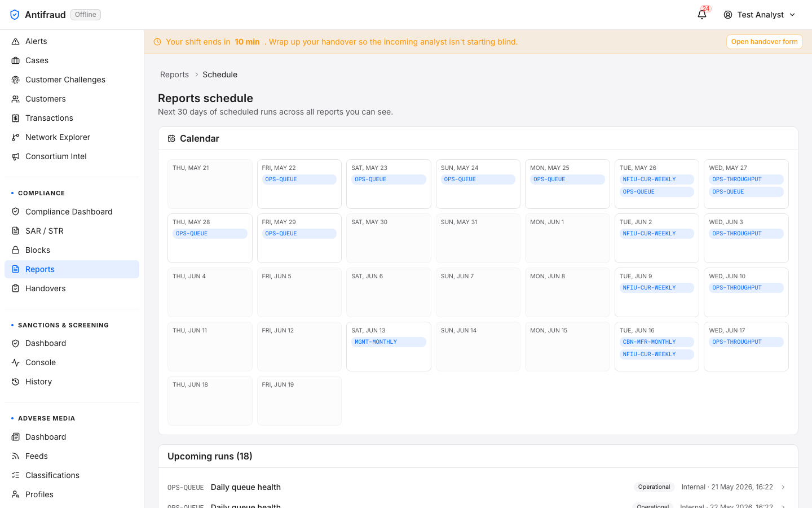This screenshot has height=508, width=812.
Task: Click the Adverse Media Dashboard newspaper icon
Action: coord(16,437)
